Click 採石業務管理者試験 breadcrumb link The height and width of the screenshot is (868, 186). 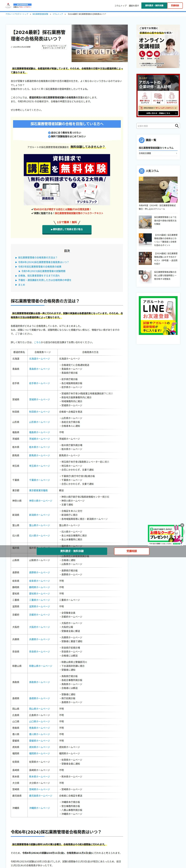tap(40, 14)
